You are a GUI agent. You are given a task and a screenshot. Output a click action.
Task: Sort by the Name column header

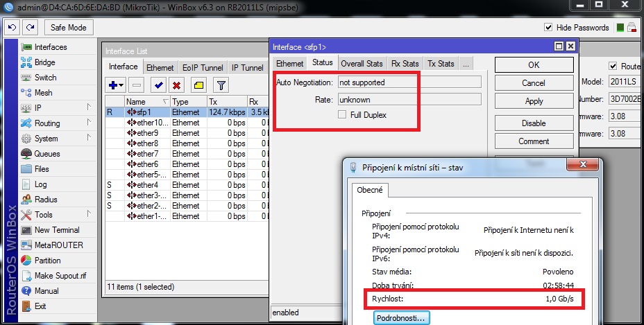coord(147,102)
